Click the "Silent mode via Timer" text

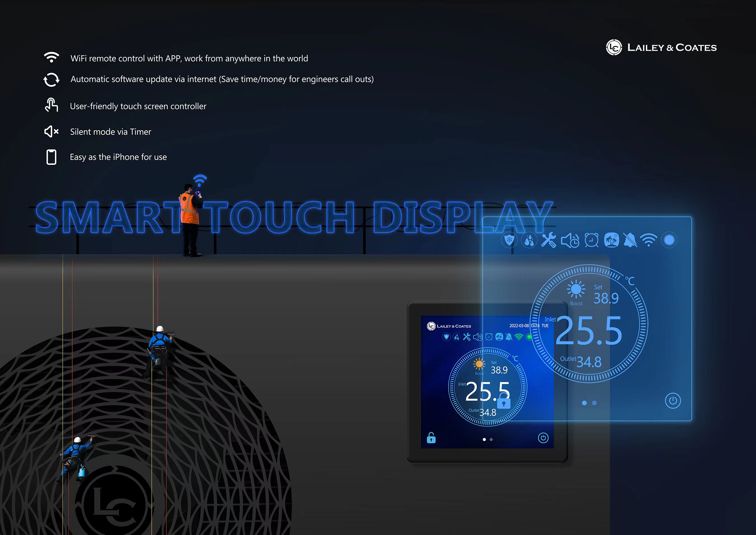coord(111,132)
